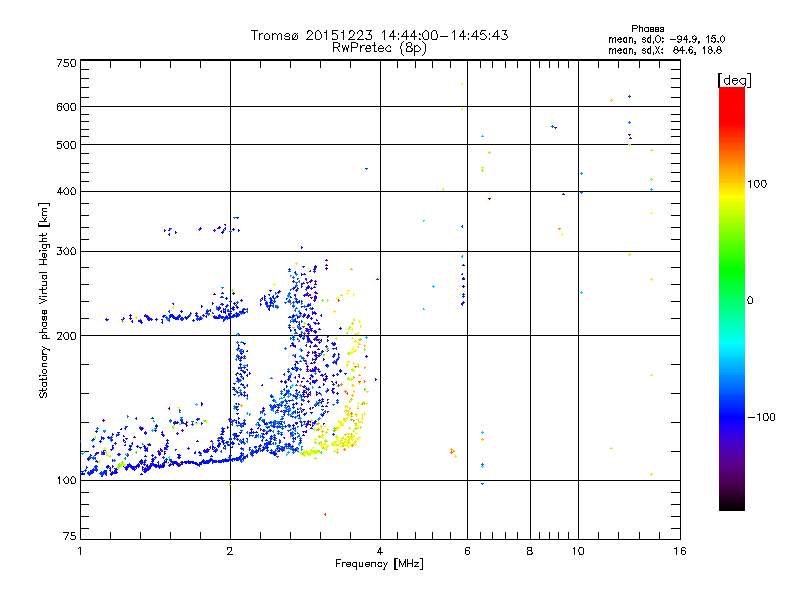Click the "RwPretec (8p)" subtitle
The image size is (800, 600).
(x=379, y=48)
